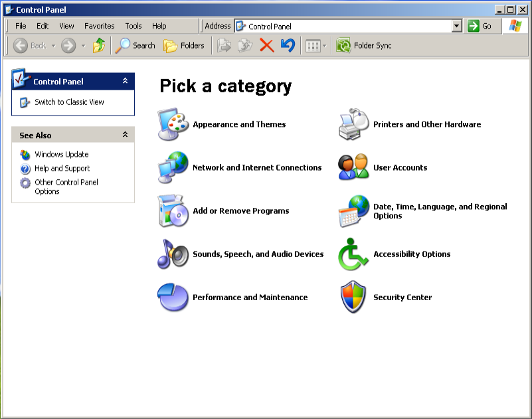Click the Forward arrow toolbar button
This screenshot has height=419, width=532.
click(x=68, y=45)
